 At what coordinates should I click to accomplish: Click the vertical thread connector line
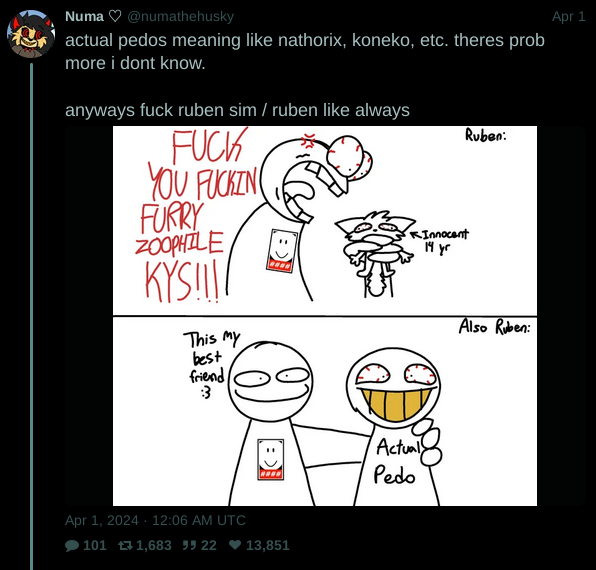coord(32,317)
